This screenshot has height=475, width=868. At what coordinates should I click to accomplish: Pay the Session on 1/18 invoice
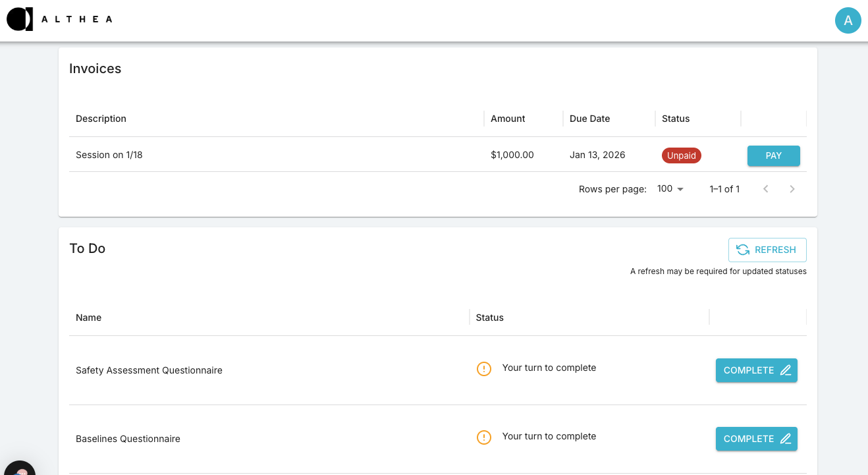[773, 156]
